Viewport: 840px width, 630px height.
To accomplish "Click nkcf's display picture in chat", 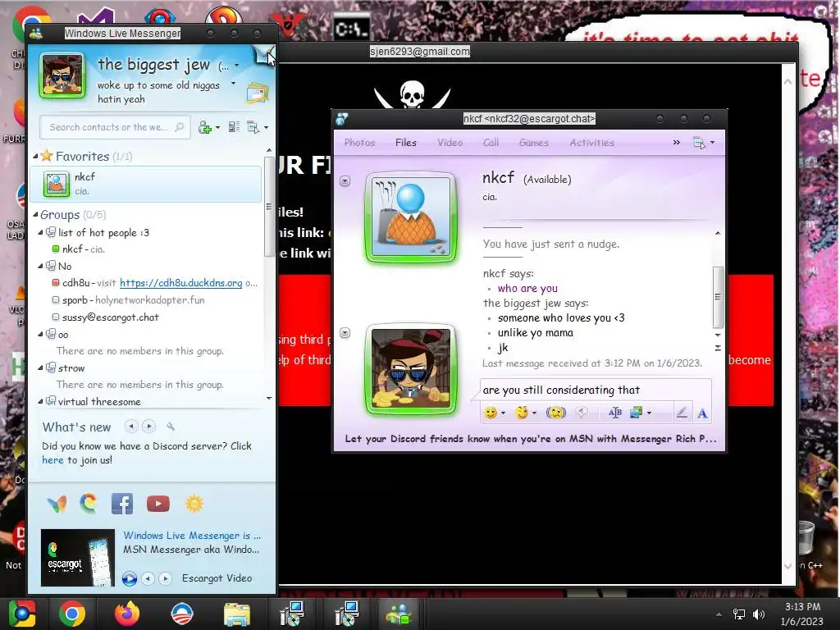I will pyautogui.click(x=411, y=217).
